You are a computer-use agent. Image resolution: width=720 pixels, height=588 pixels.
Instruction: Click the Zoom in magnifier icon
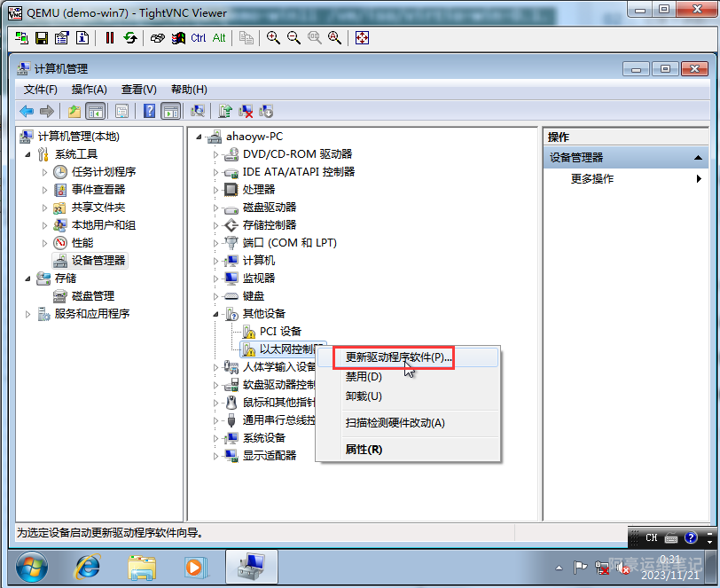tap(273, 37)
